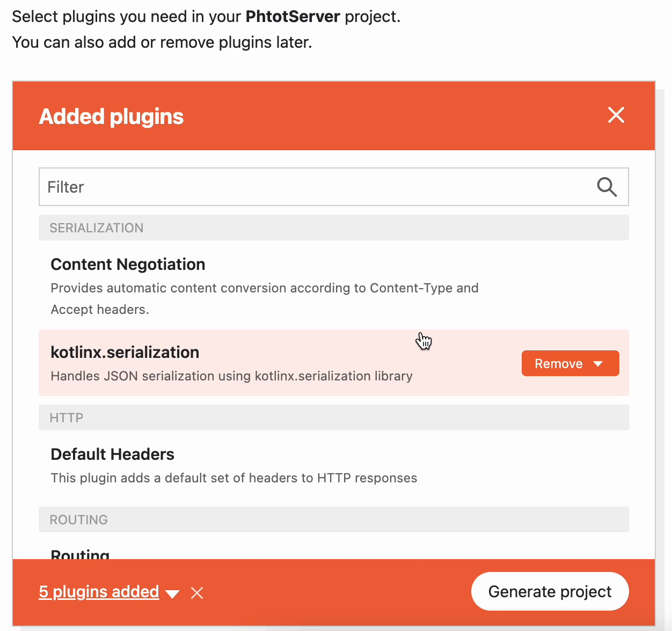
Task: Click the ROUTING category header
Action: (79, 520)
